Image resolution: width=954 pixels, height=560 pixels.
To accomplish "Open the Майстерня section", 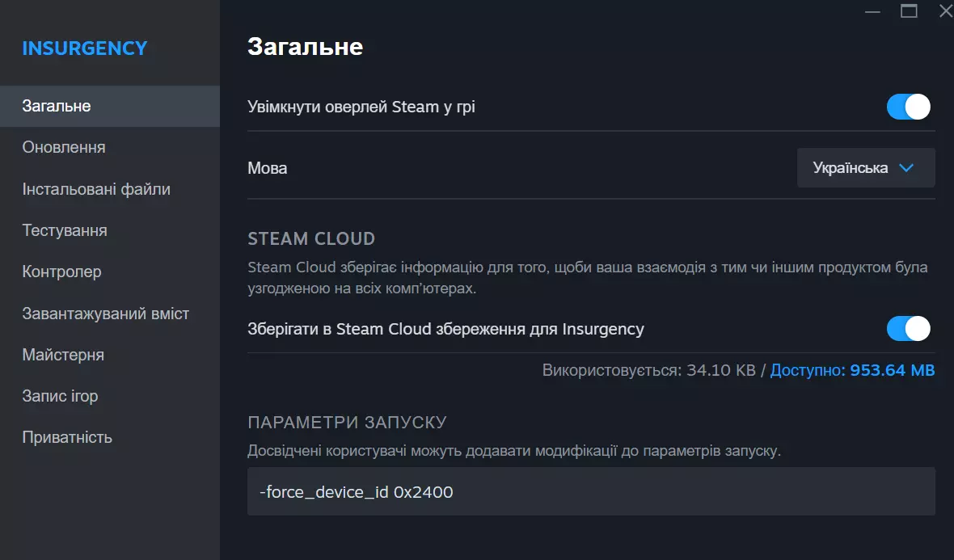I will pos(63,355).
